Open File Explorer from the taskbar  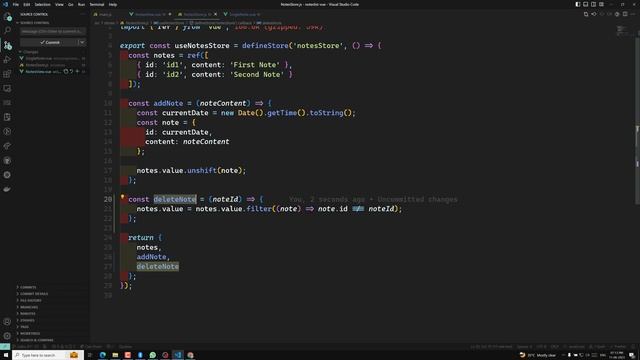click(115, 355)
